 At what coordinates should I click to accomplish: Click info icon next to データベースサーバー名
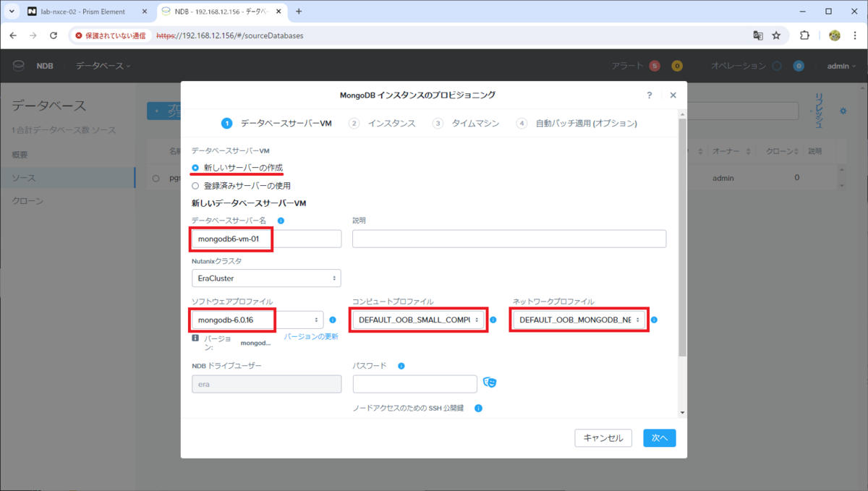point(281,221)
